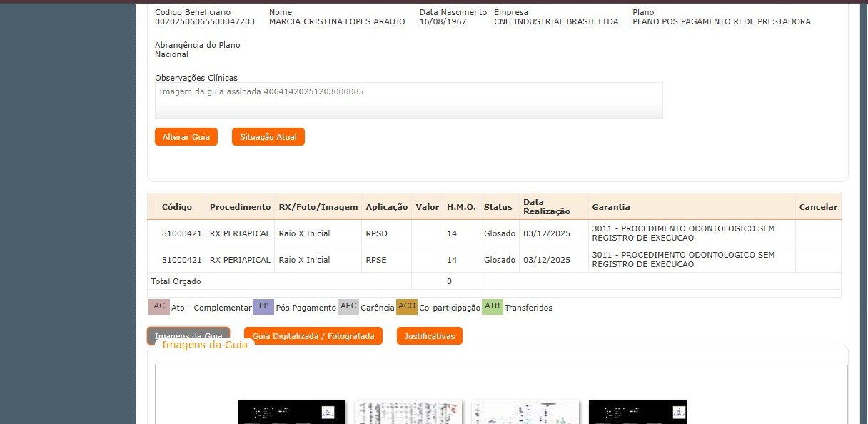Click the ATR Transferidos legend badge
This screenshot has width=868, height=424.
click(493, 307)
